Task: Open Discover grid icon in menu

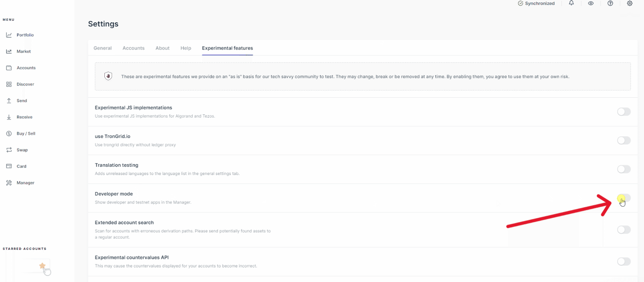Action: [9, 84]
